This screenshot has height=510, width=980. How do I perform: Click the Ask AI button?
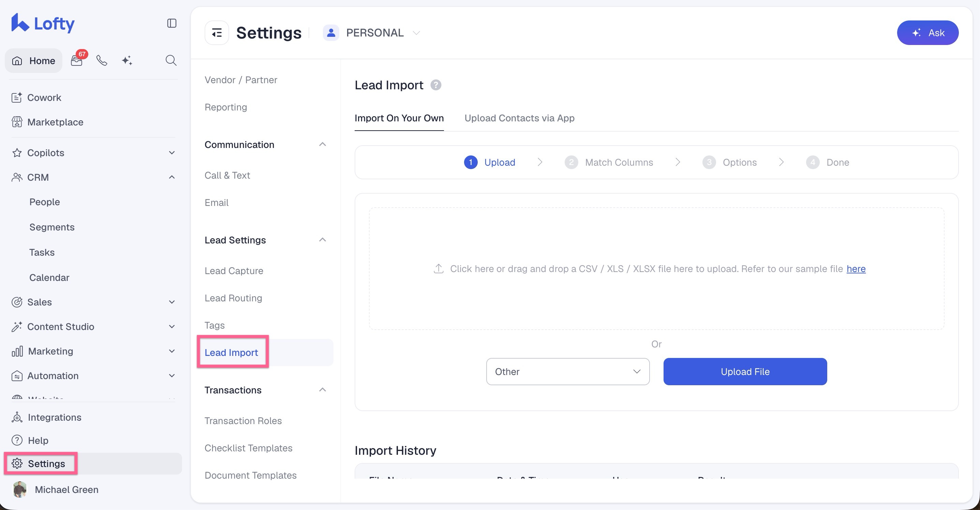tap(927, 33)
